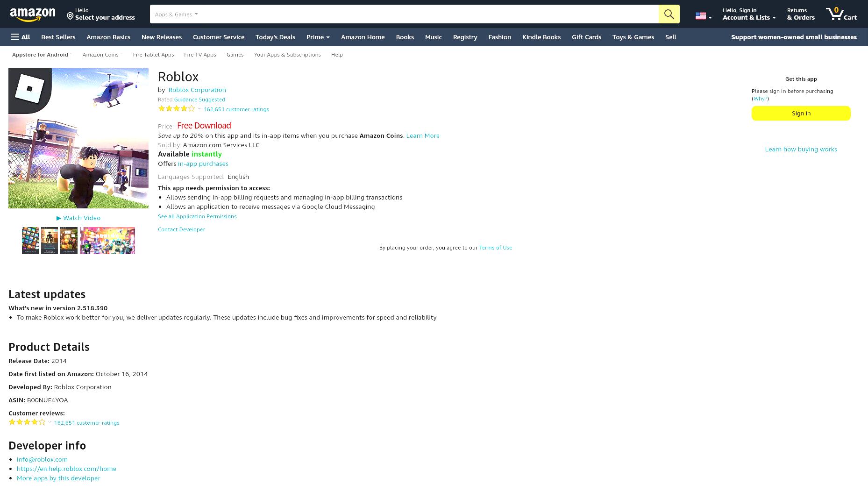Select delivery address location pin

click(x=70, y=16)
